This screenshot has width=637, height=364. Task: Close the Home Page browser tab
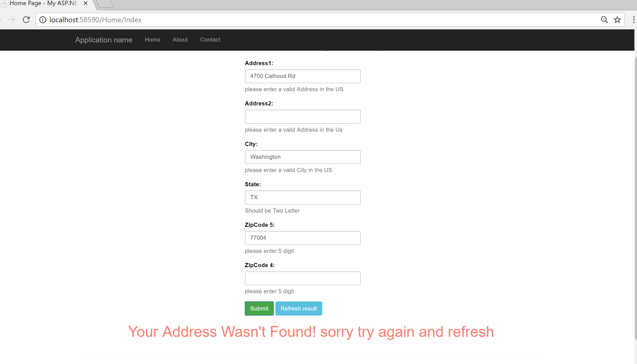point(86,3)
